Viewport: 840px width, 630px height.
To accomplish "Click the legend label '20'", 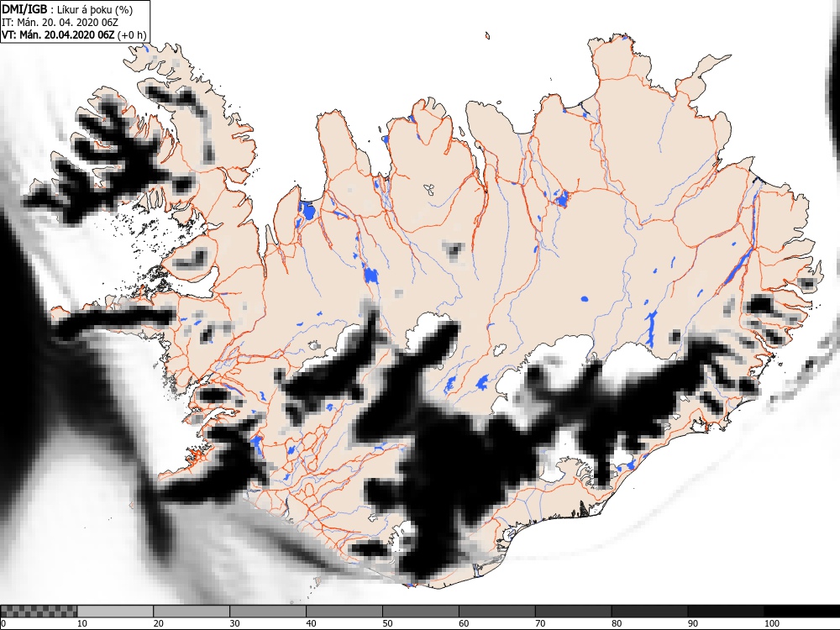I will (159, 623).
